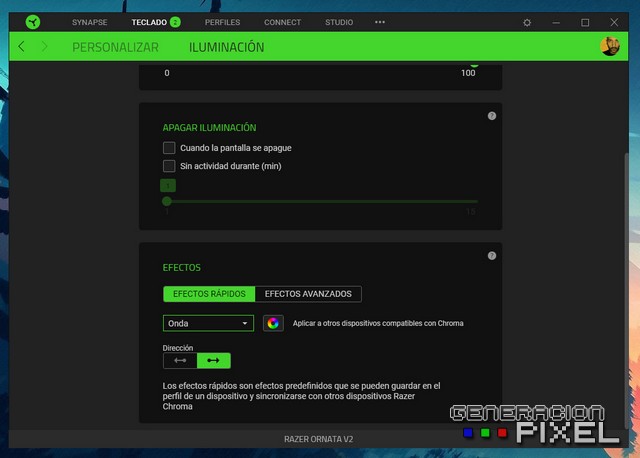The image size is (640, 458).
Task: Switch to Efectos Avanzados
Action: (x=308, y=294)
